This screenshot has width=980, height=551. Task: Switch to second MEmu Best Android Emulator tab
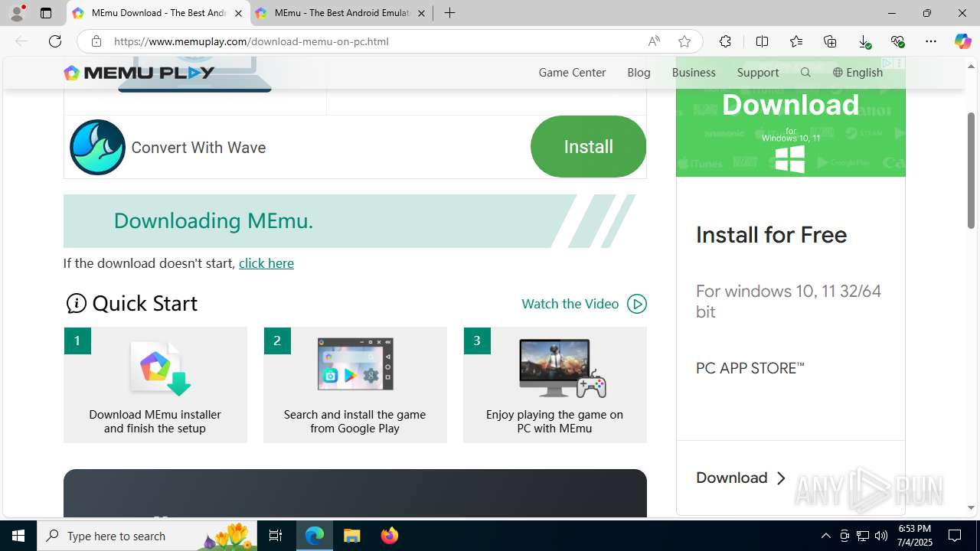pos(341,13)
